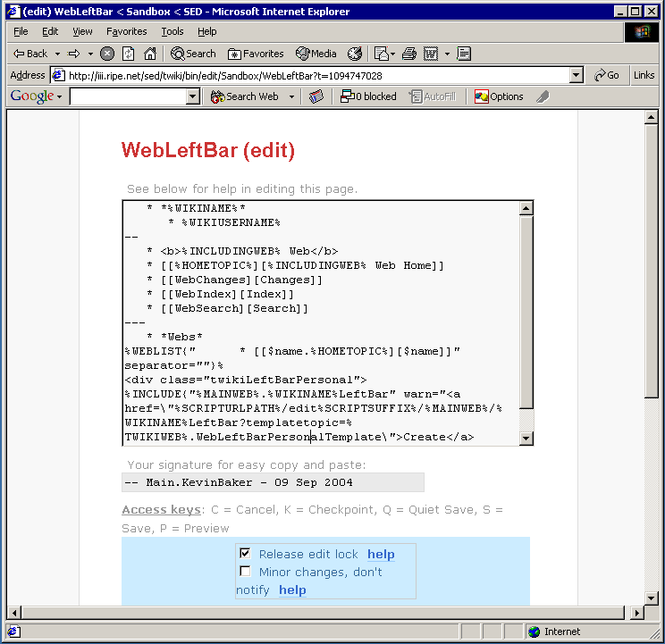Viewport: 665px width, 644px height.
Task: Click help link beside Release edit lock
Action: pos(381,554)
